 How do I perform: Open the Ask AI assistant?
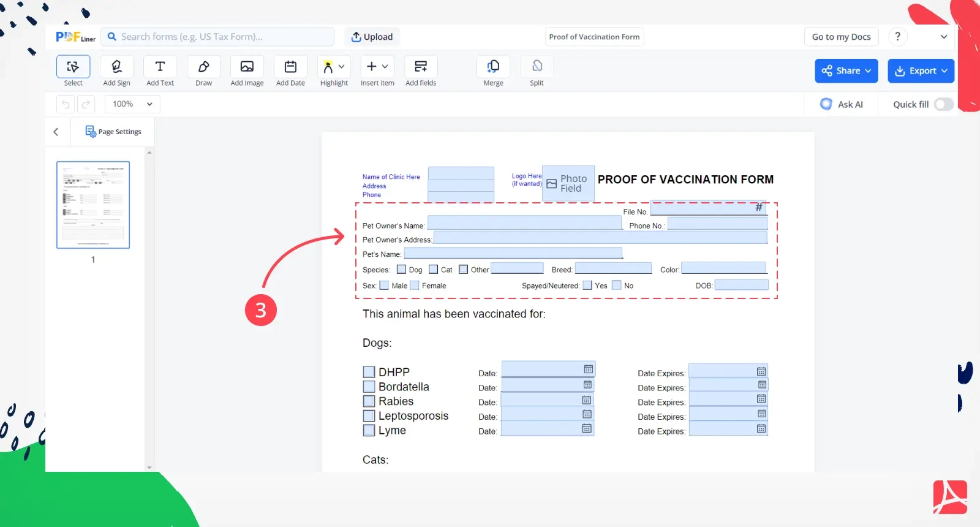click(x=842, y=104)
